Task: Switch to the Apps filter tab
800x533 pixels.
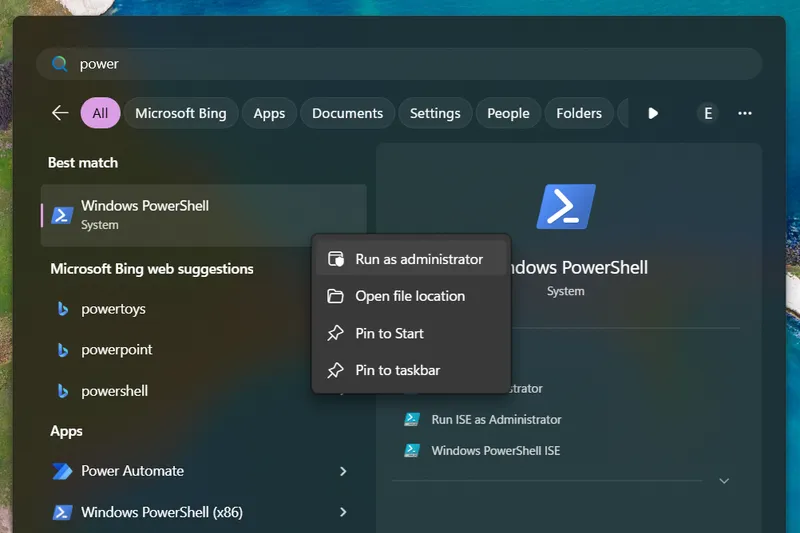Action: point(269,113)
